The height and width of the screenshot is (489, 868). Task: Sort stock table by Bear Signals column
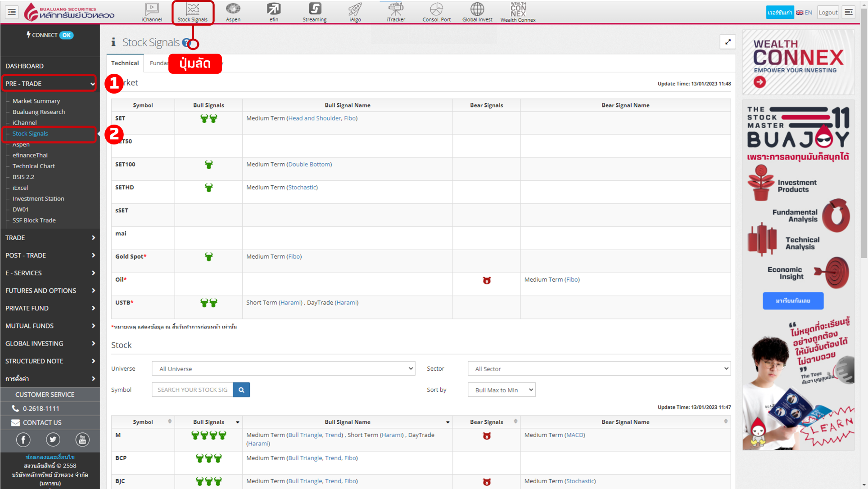[x=486, y=422]
